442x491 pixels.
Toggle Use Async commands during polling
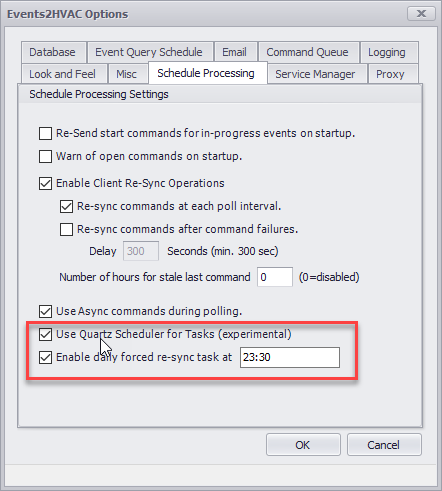point(45,311)
